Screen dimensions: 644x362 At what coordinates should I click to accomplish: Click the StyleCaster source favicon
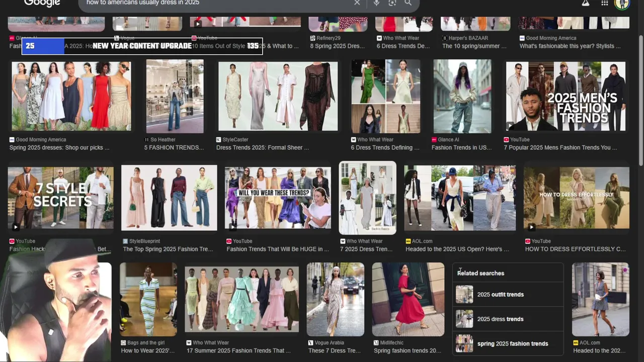point(219,140)
